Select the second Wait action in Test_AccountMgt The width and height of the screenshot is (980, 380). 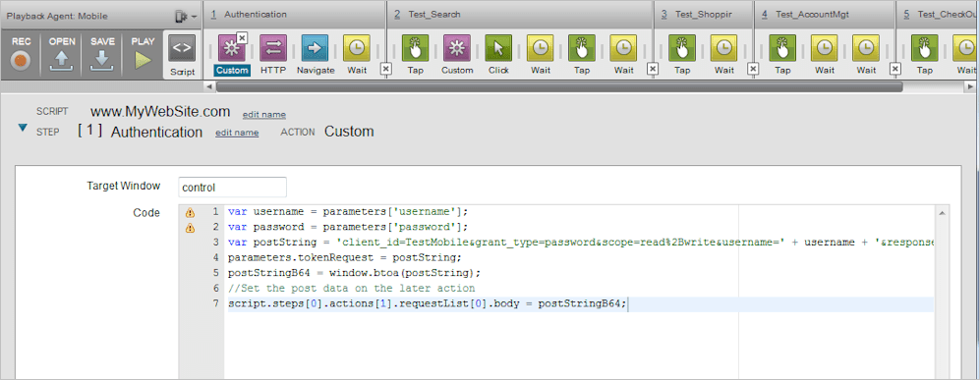(866, 49)
